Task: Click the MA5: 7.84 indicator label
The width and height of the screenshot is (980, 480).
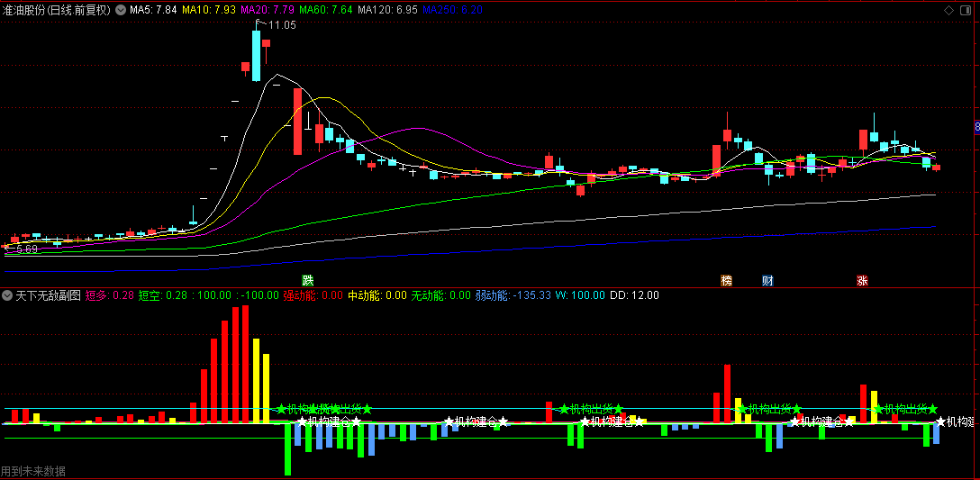Action: point(153,10)
